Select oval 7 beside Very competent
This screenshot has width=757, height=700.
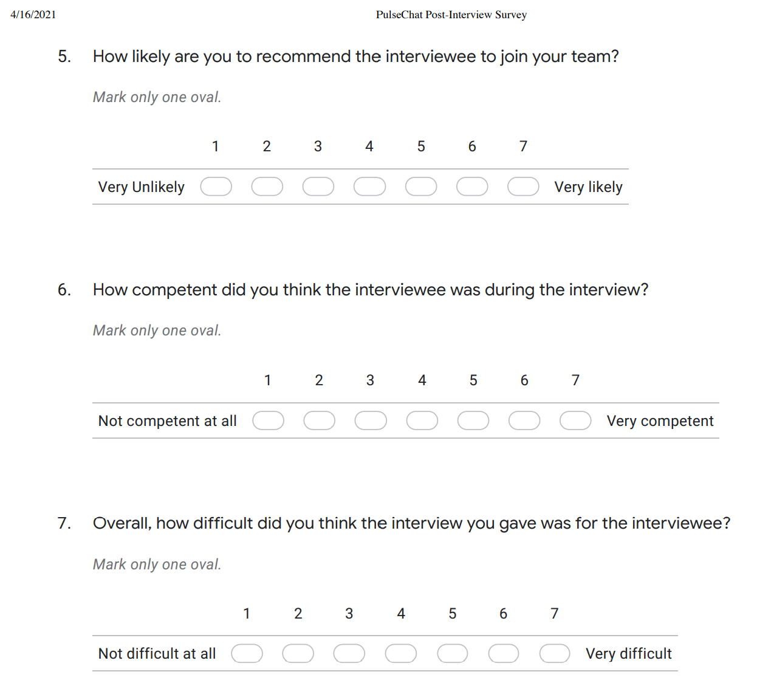(x=575, y=420)
